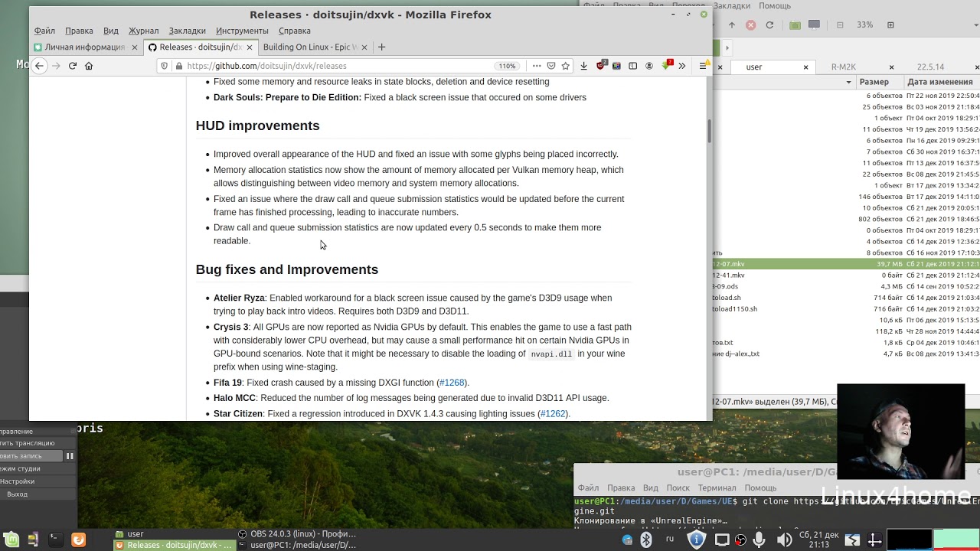Sort by Дата изменения column header
The width and height of the screenshot is (980, 551).
942,82
